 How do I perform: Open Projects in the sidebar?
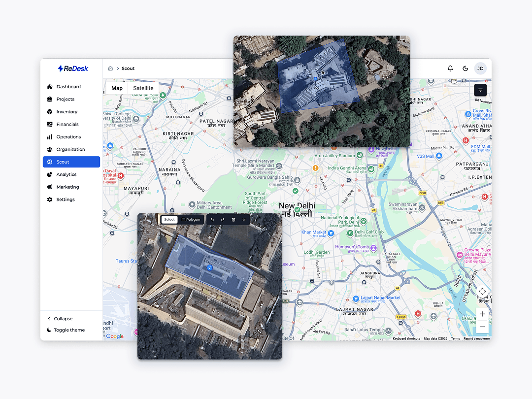pyautogui.click(x=71, y=99)
